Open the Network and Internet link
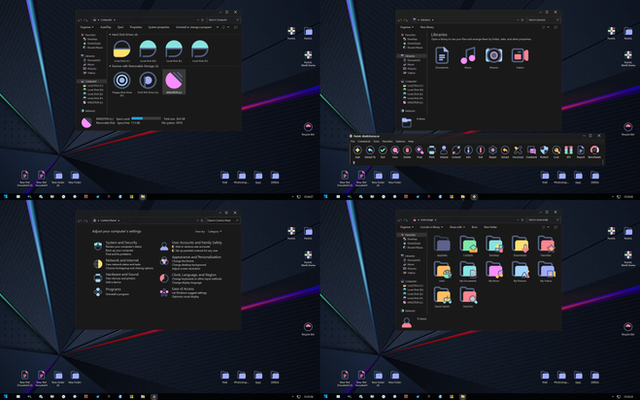The width and height of the screenshot is (640, 400). tap(122, 260)
